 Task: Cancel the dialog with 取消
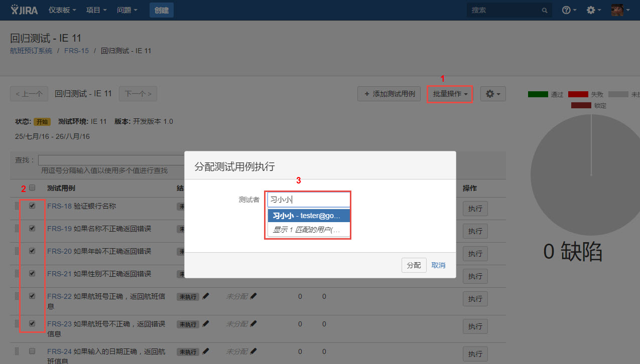(438, 265)
